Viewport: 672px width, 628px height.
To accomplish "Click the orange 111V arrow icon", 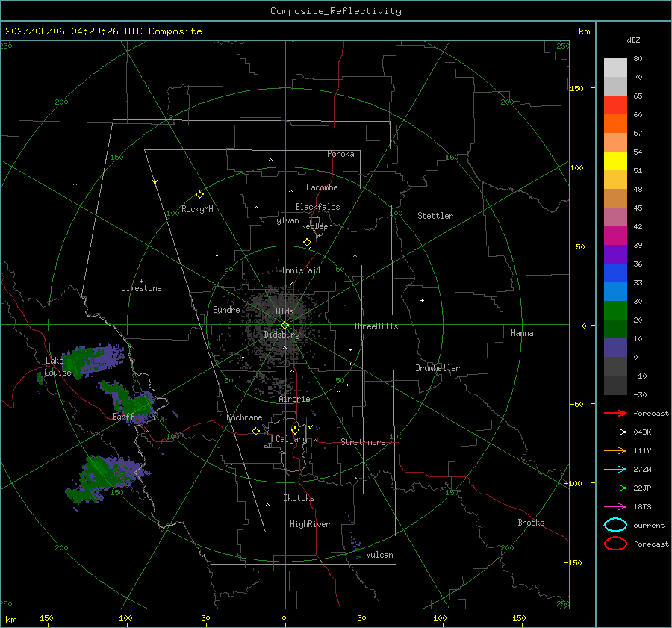I will tap(615, 450).
